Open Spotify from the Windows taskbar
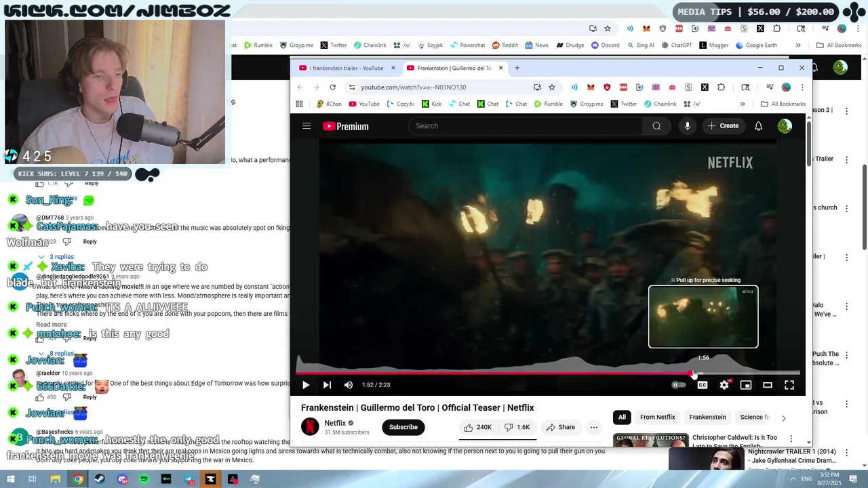868x488 pixels. point(144,479)
